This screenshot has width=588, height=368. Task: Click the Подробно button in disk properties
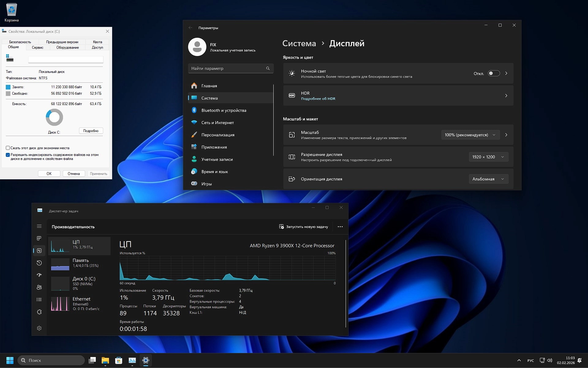point(91,131)
